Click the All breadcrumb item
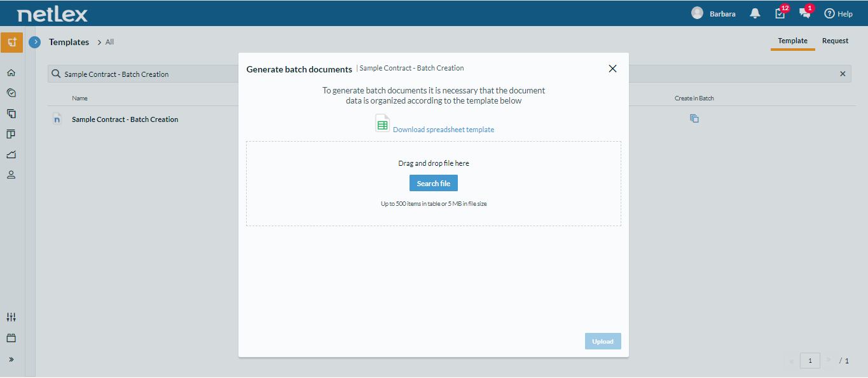The image size is (868, 378). pos(109,42)
